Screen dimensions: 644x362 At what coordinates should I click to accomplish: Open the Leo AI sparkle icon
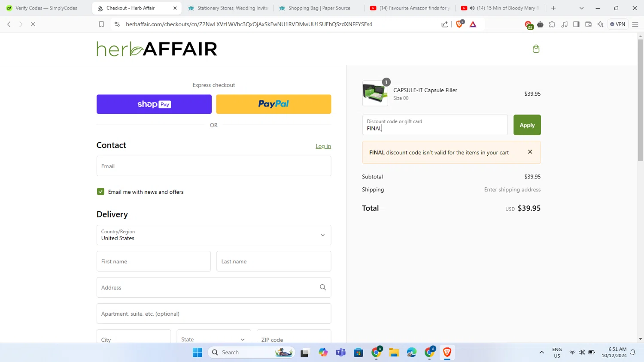point(600,24)
